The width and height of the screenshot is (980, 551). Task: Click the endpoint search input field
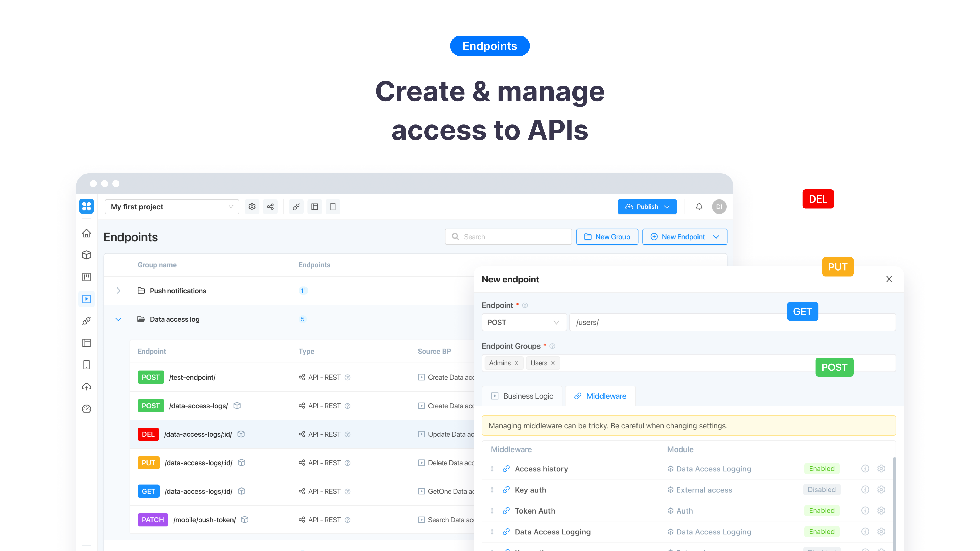[x=508, y=237]
